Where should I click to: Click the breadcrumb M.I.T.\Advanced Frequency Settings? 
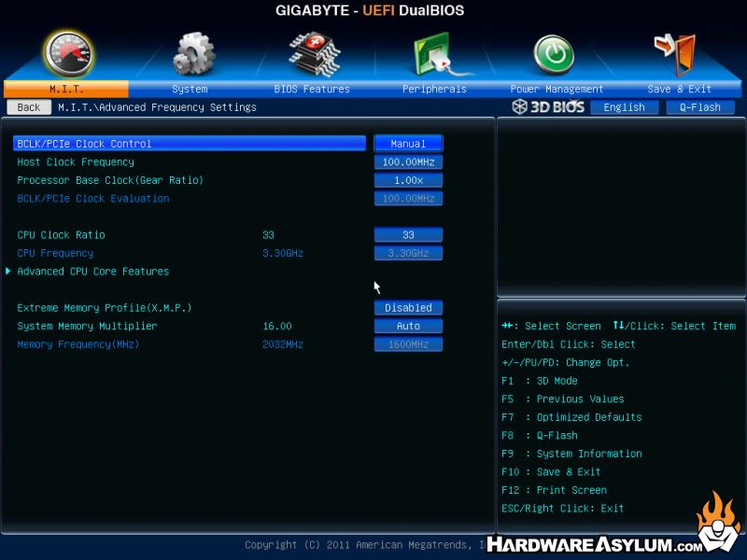coord(157,107)
